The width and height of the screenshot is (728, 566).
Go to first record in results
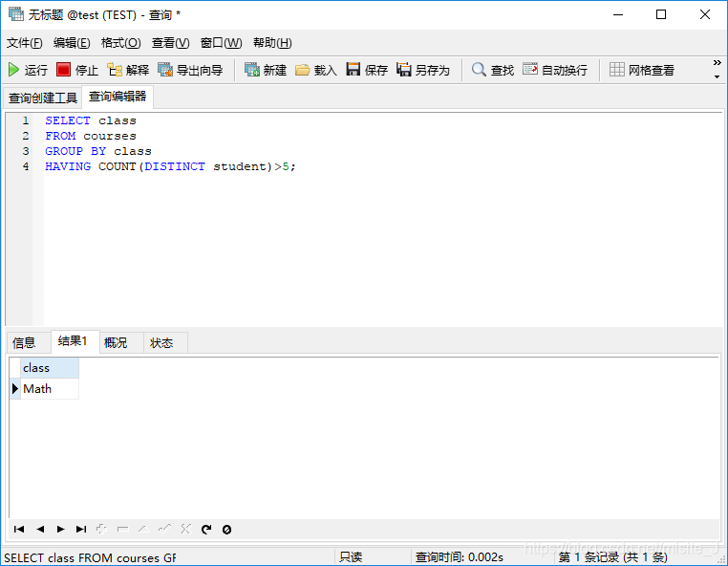(x=19, y=530)
